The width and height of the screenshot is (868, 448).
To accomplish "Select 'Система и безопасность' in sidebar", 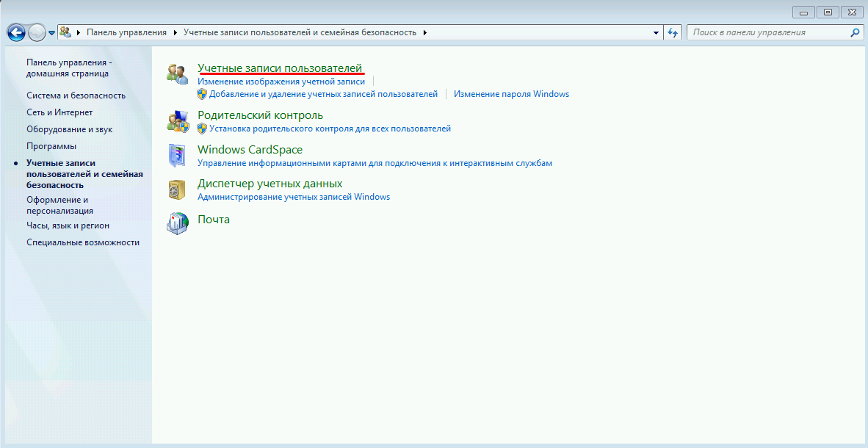I will [x=76, y=95].
